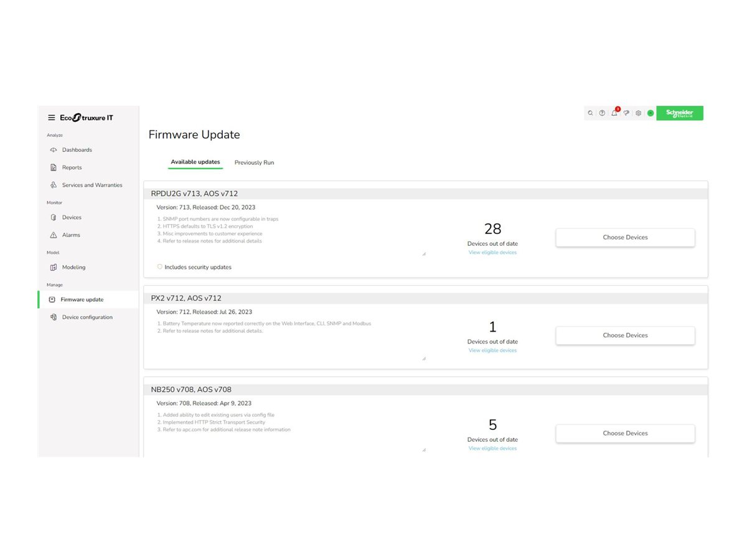Open the Alarms section
747x560 pixels.
pyautogui.click(x=71, y=235)
